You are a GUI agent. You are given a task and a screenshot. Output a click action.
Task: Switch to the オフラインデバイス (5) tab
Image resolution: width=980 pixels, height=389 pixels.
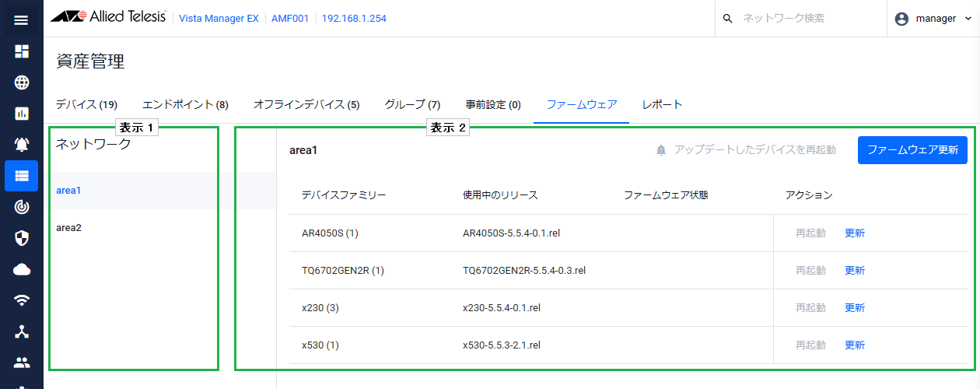306,104
